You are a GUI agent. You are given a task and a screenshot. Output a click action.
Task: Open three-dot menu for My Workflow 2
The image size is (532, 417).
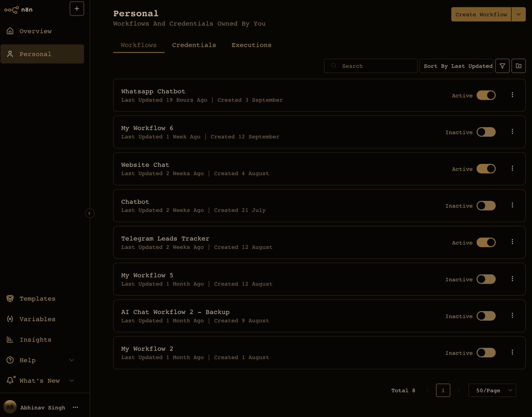(512, 352)
